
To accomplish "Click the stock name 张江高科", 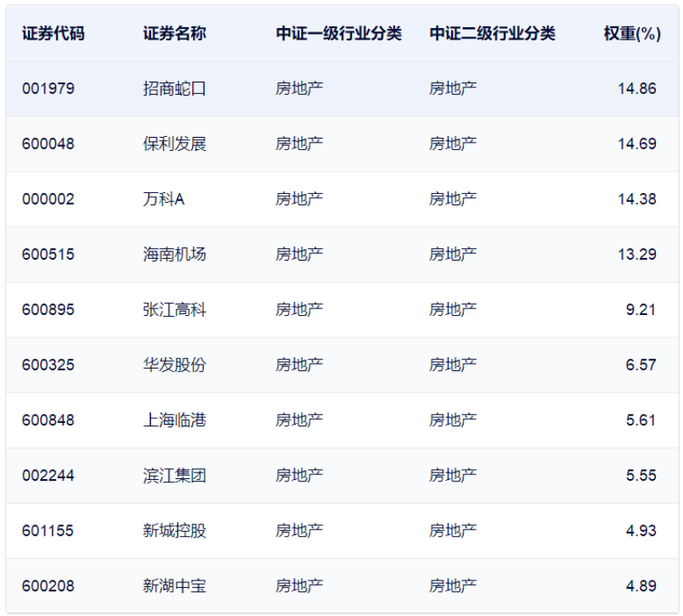I will (174, 309).
